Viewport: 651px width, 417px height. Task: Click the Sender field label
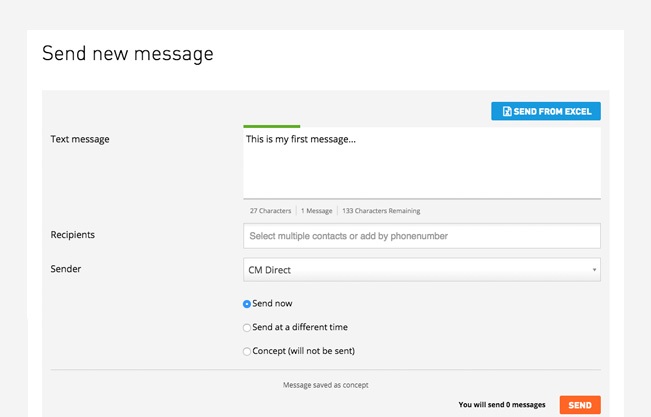(66, 269)
